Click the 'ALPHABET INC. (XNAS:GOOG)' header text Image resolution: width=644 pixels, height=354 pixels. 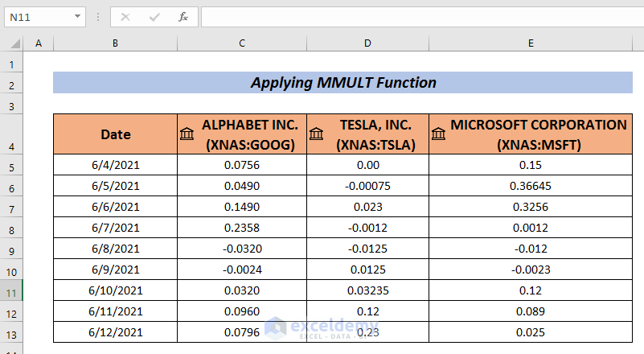coord(250,134)
